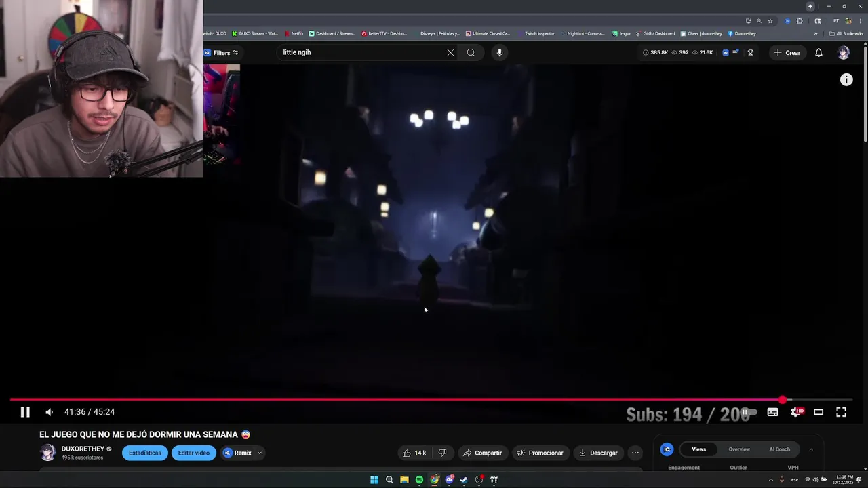Image resolution: width=868 pixels, height=488 pixels.
Task: Open Spotify from the taskbar
Action: (419, 480)
